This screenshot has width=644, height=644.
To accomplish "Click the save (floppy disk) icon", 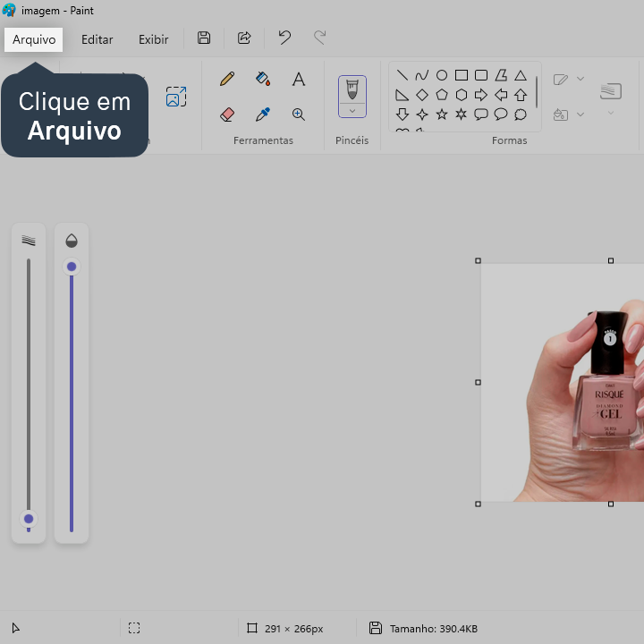I will (204, 38).
